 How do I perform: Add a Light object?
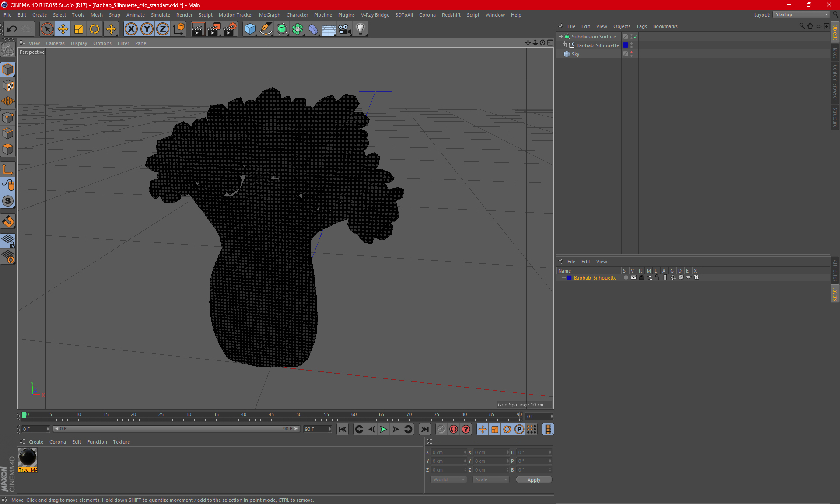(360, 29)
